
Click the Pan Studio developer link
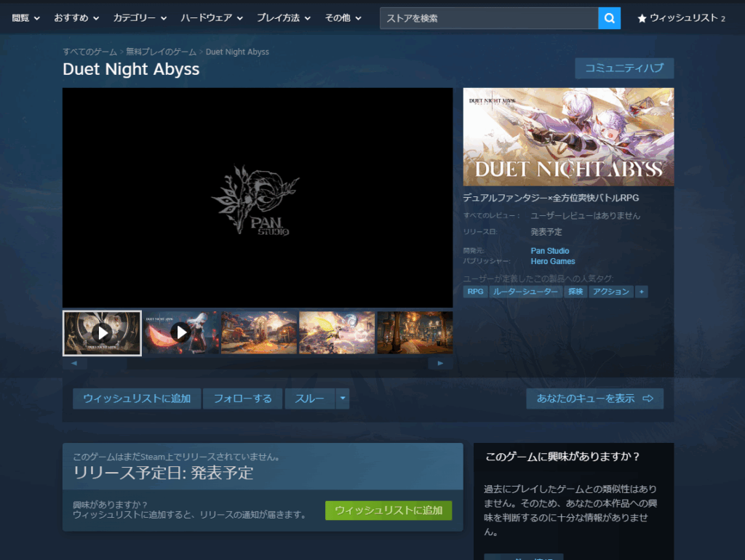[x=550, y=251]
